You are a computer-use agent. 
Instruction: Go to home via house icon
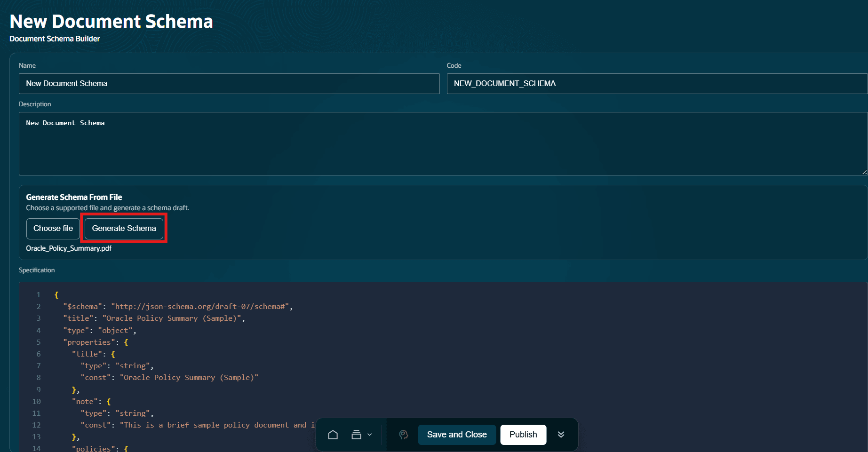point(333,435)
